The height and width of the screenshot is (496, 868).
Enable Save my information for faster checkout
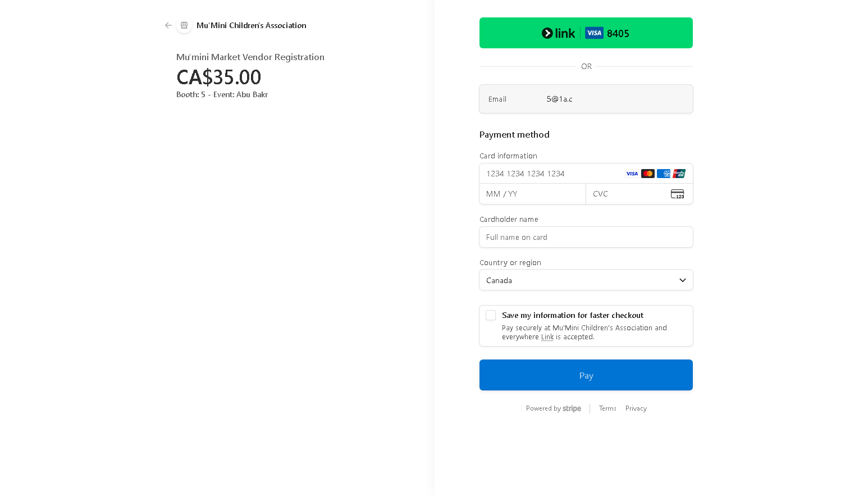point(491,315)
